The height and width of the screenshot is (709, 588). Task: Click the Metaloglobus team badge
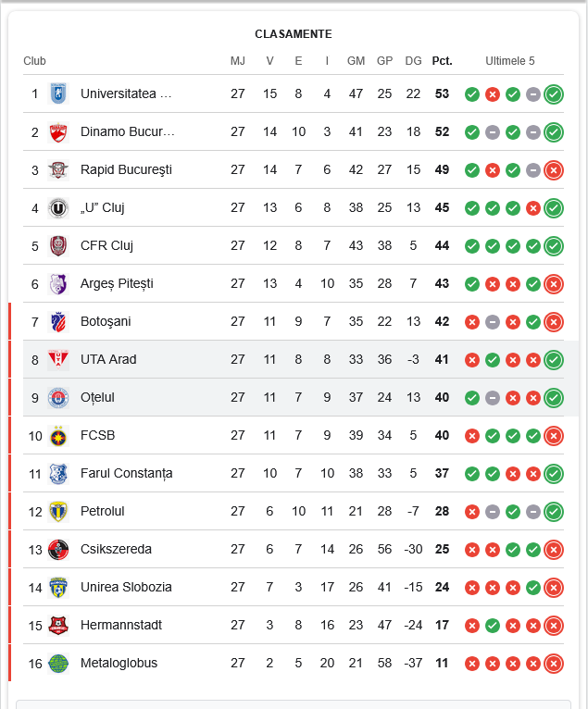pyautogui.click(x=58, y=663)
